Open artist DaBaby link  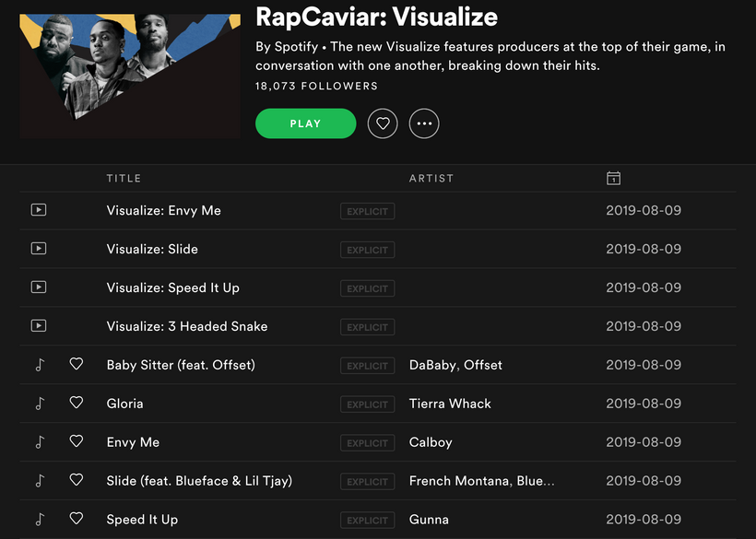(x=432, y=365)
